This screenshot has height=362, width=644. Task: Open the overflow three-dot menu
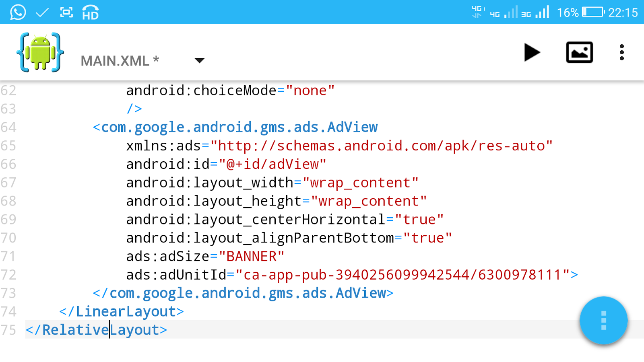click(621, 52)
